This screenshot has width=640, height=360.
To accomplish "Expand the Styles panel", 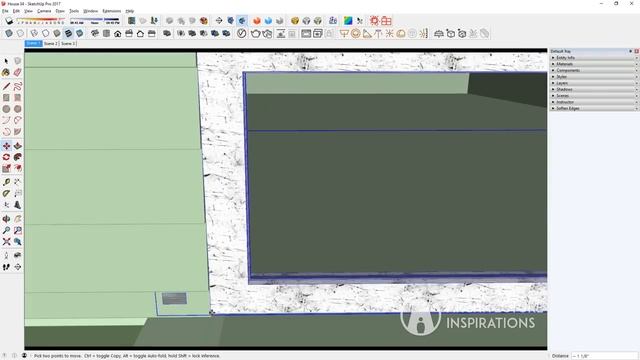I will click(x=594, y=77).
